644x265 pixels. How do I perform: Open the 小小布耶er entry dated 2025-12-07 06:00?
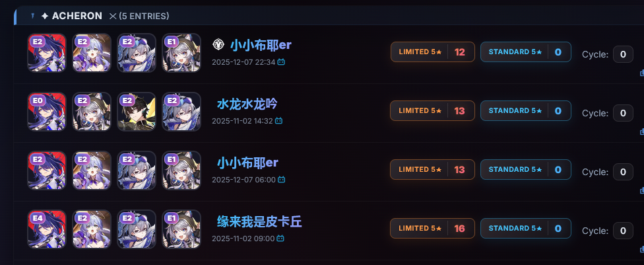247,163
